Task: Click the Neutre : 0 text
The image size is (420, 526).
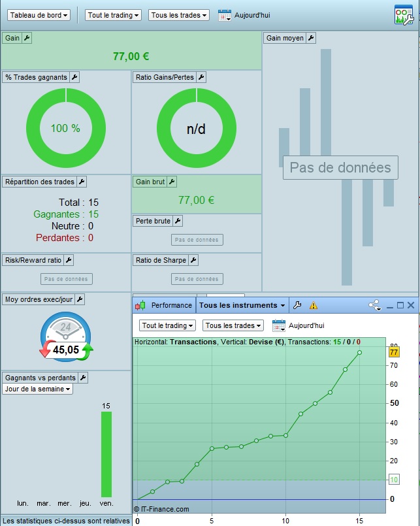Action: pyautogui.click(x=72, y=226)
